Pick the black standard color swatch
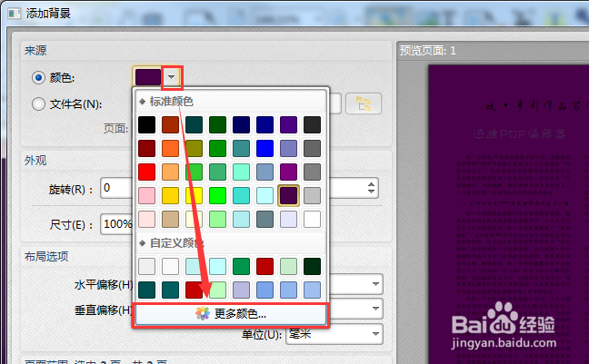This screenshot has height=364, width=589. (147, 125)
